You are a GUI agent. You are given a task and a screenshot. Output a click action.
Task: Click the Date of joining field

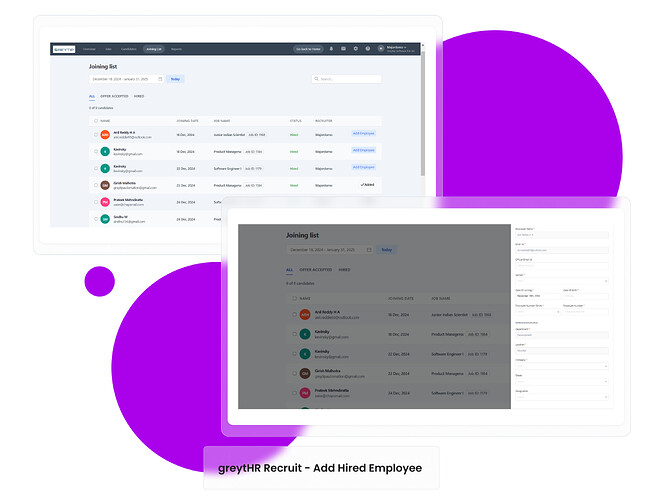coord(538,296)
